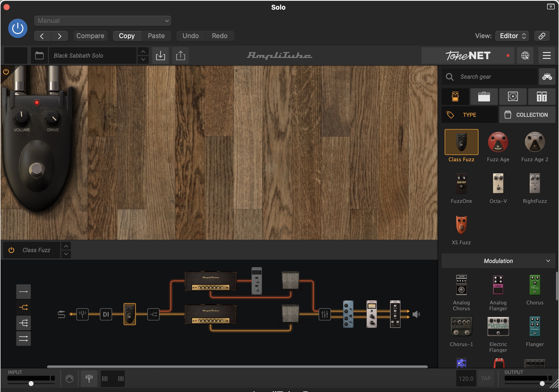Click the Undo button
Viewport: 559px width, 392px height.
point(191,36)
